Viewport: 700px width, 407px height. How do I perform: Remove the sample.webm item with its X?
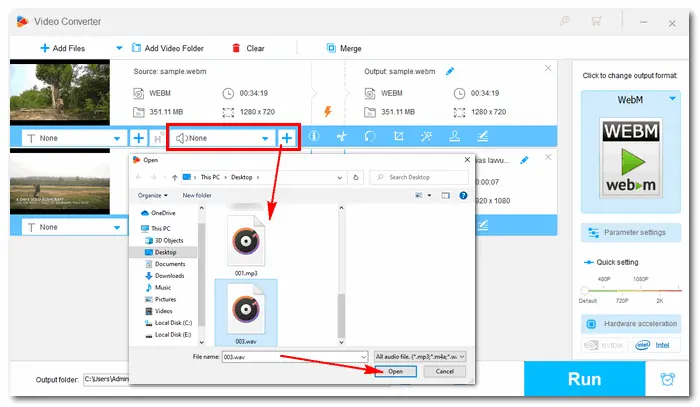(x=548, y=68)
